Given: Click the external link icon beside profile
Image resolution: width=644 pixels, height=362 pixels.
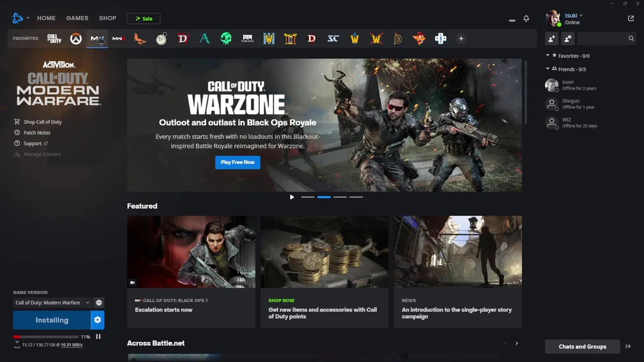Looking at the screenshot, I should pyautogui.click(x=631, y=19).
